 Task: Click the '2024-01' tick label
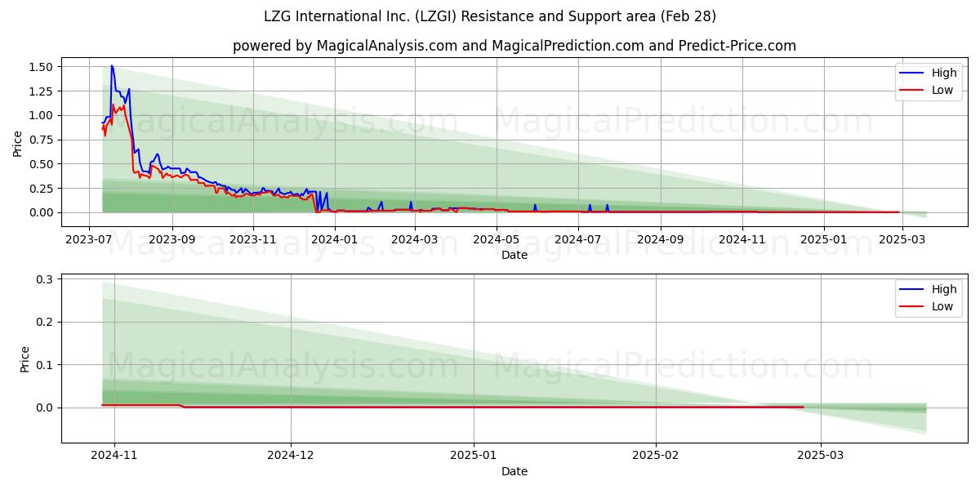point(334,240)
